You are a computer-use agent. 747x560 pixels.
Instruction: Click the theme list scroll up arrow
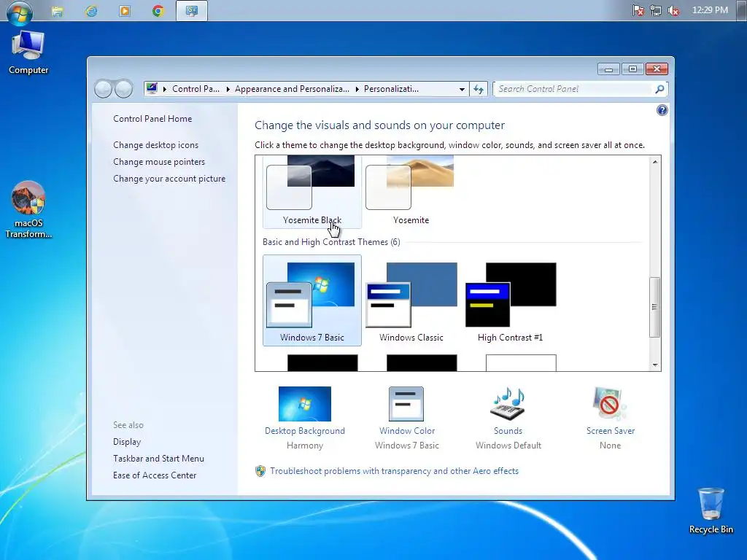[655, 162]
